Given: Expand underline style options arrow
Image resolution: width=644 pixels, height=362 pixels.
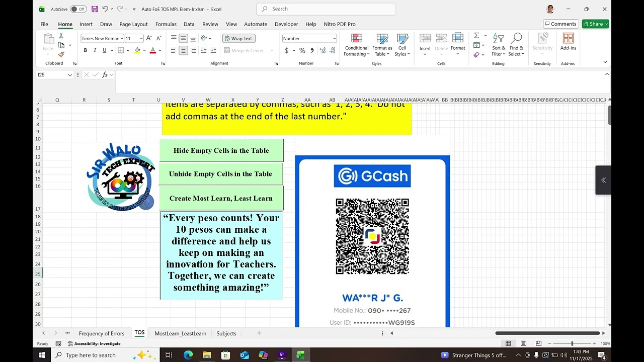Looking at the screenshot, I should pos(111,50).
